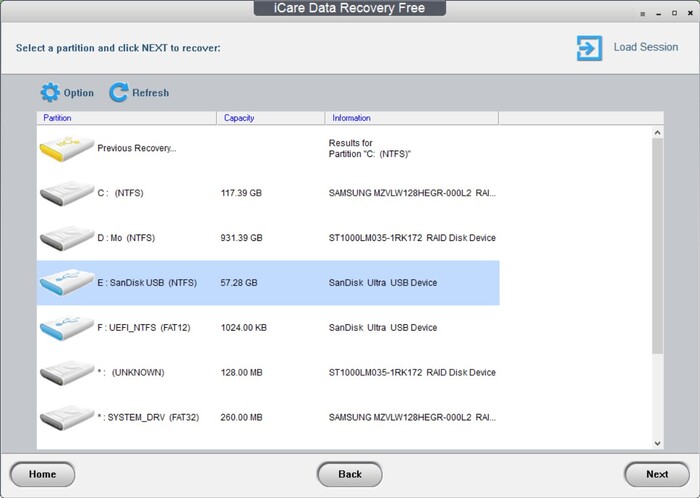This screenshot has height=498, width=700.
Task: Click the 931.39 GB capacity value
Action: pos(242,238)
